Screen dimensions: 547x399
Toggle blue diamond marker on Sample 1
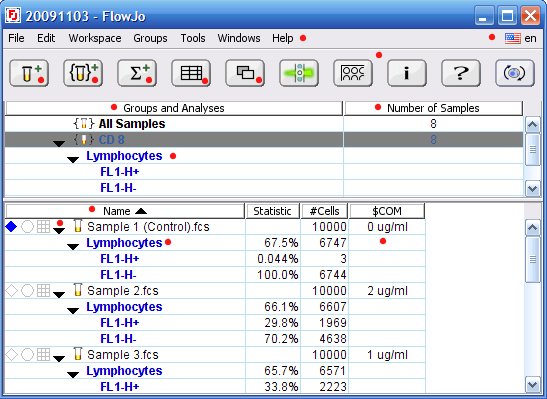coord(12,227)
